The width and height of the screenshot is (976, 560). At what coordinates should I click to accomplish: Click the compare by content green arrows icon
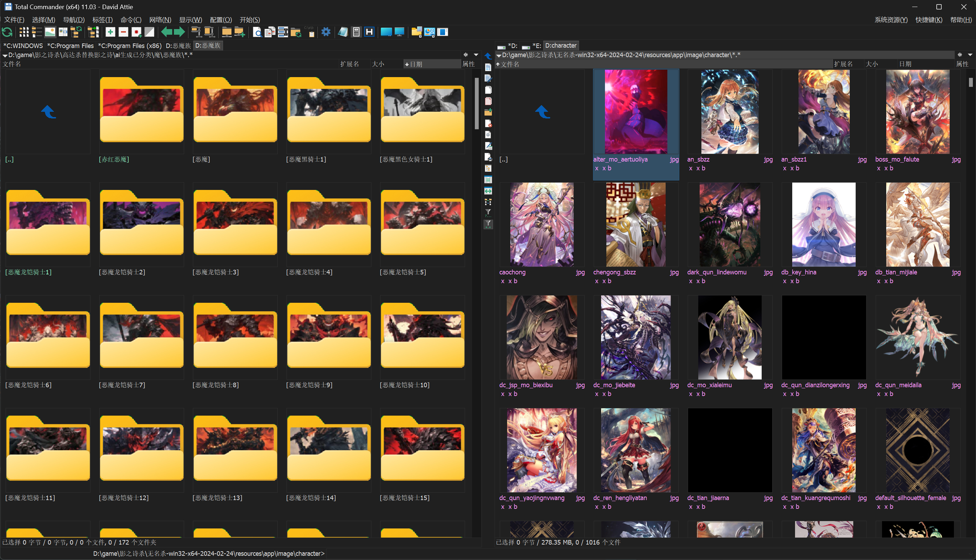488,191
